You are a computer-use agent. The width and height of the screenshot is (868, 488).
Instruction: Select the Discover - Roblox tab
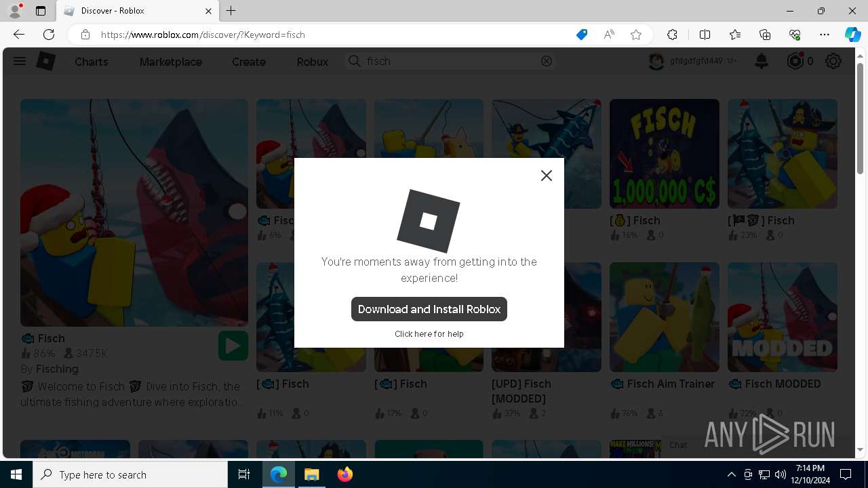pos(137,11)
